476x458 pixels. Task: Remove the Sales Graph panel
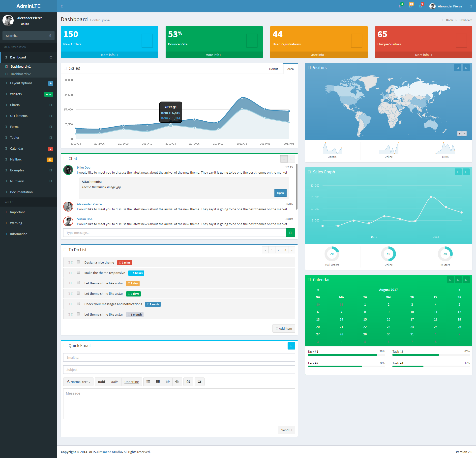(466, 172)
